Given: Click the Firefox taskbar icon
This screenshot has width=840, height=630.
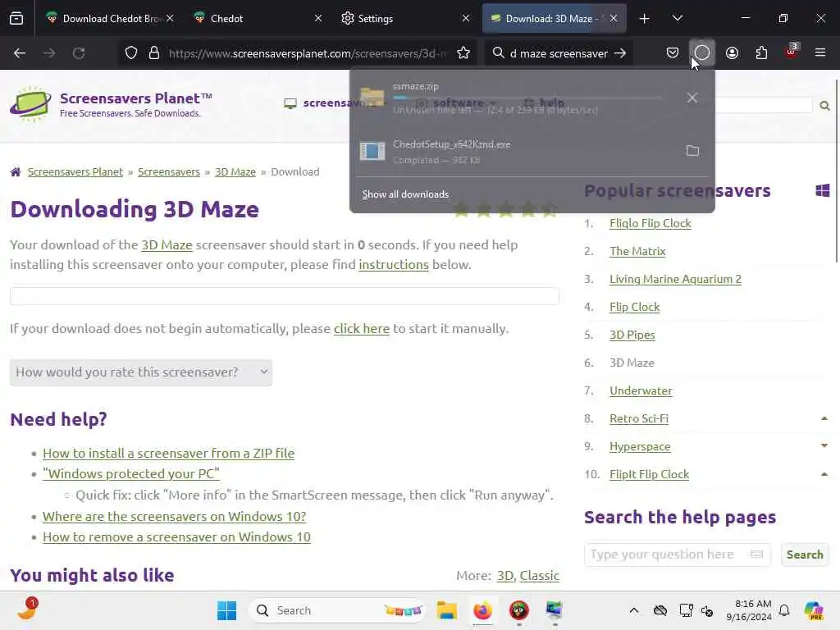Looking at the screenshot, I should tap(482, 610).
